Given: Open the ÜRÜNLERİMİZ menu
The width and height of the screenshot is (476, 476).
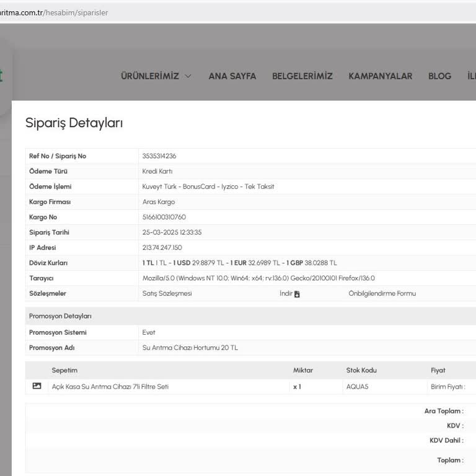Looking at the screenshot, I should pos(149,76).
